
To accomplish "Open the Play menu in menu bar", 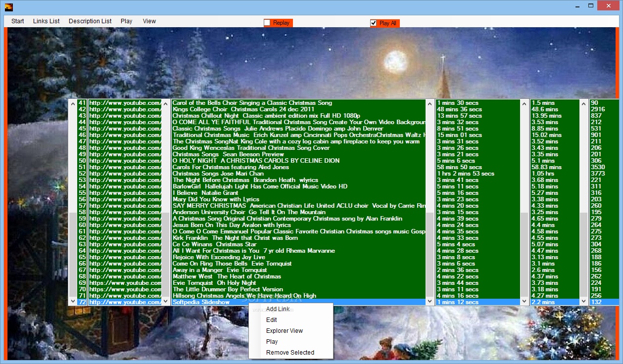I will 127,21.
